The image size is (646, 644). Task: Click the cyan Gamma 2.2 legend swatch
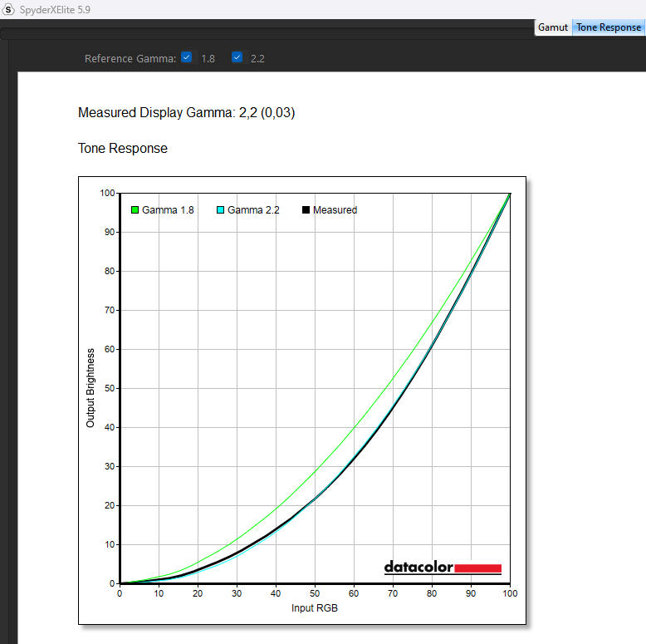(x=220, y=210)
